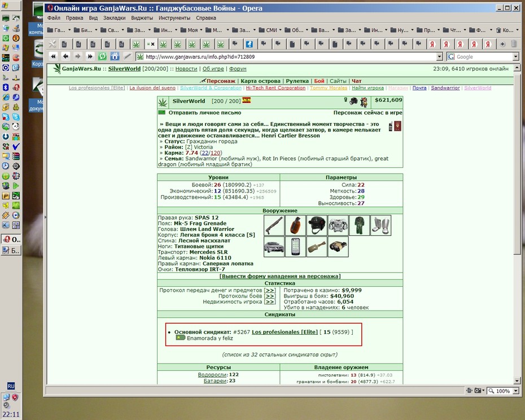Click the Rewind navigation button
Viewport: 525px width, 420px height.
(x=53, y=56)
